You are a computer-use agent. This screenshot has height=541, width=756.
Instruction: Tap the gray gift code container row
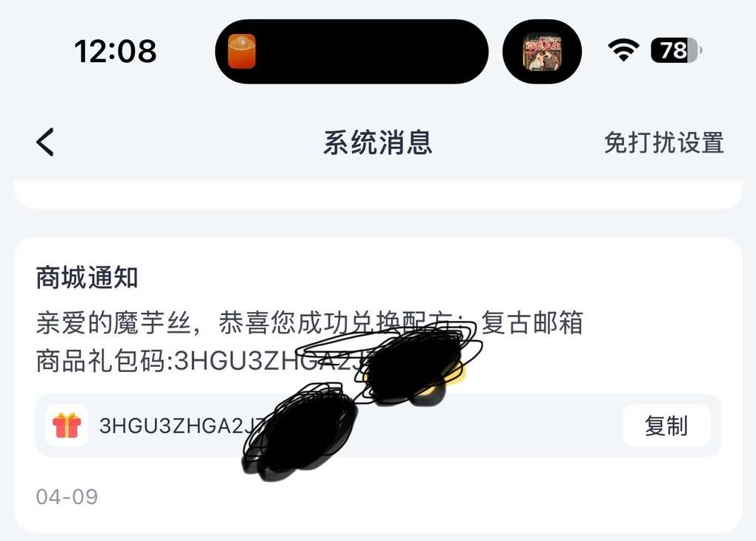[378, 426]
